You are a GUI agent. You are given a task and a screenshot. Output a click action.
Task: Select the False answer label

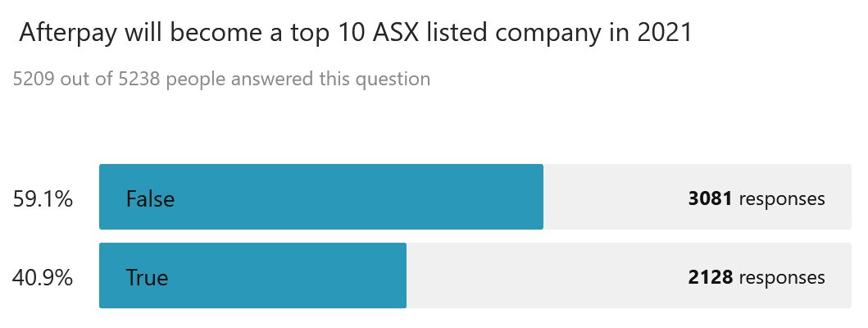pos(150,198)
